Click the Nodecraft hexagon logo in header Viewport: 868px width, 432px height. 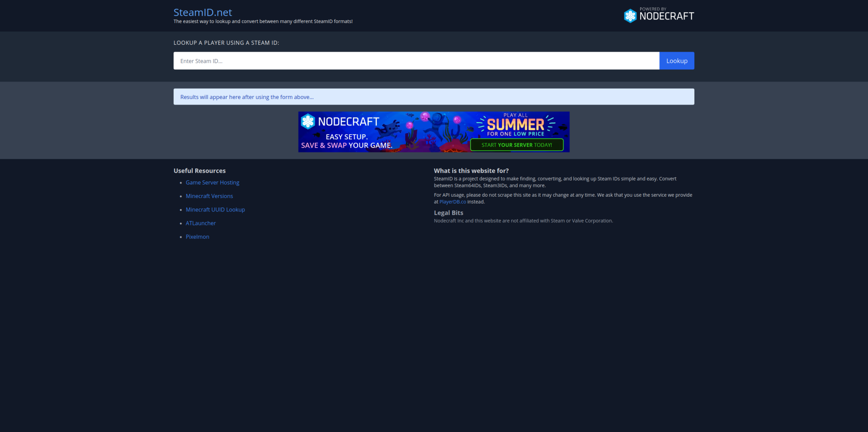(x=630, y=16)
